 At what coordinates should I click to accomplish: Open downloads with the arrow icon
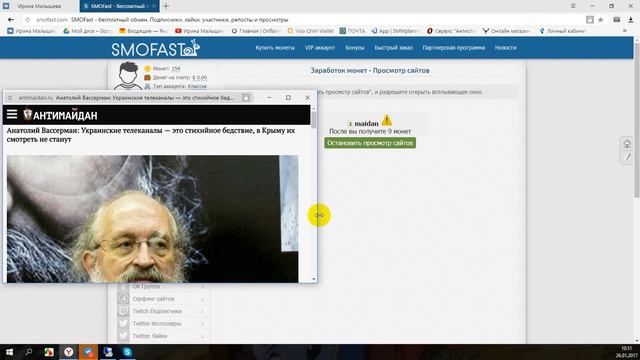pyautogui.click(x=631, y=20)
